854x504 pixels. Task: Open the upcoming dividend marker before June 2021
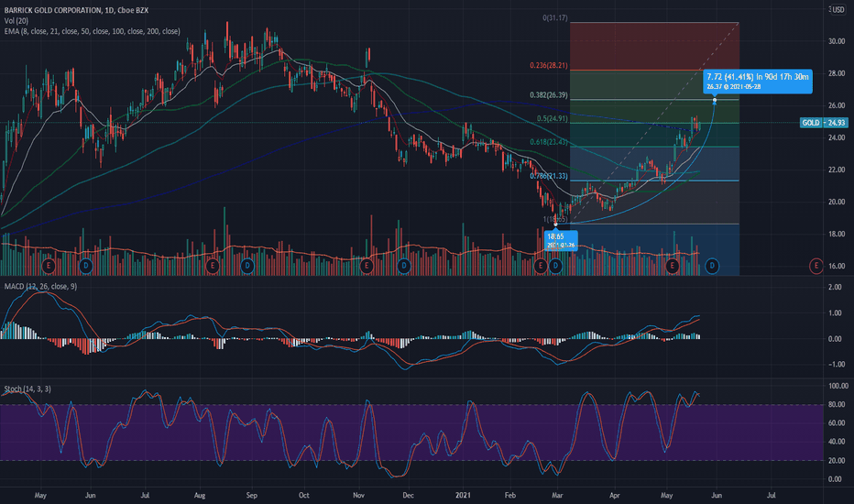[712, 266]
